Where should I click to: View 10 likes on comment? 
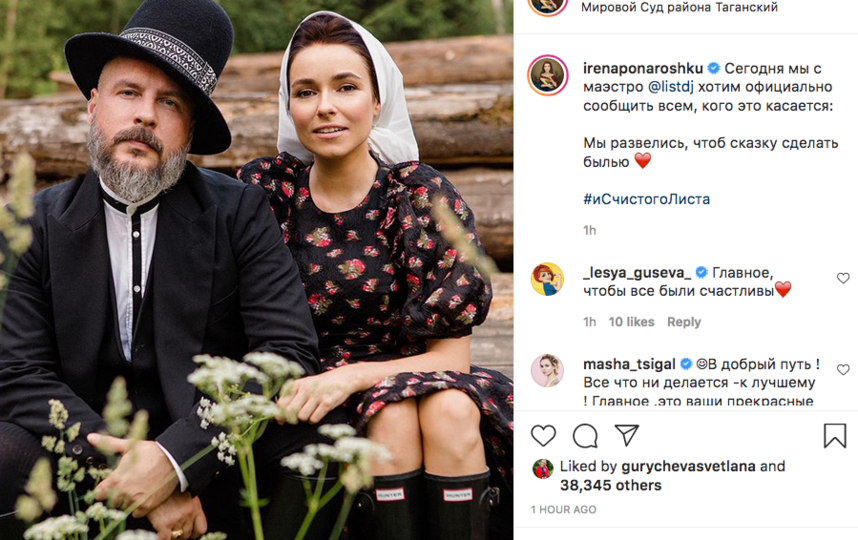pos(631,322)
